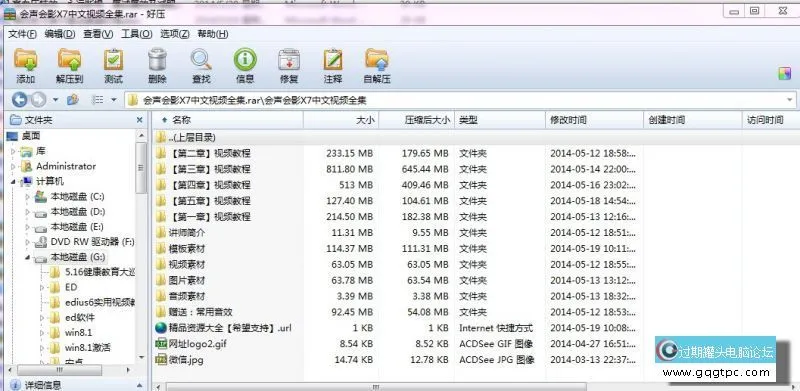Image resolution: width=800 pixels, height=391 pixels.
Task: Sort by the 创建时间 column header
Action: [692, 120]
